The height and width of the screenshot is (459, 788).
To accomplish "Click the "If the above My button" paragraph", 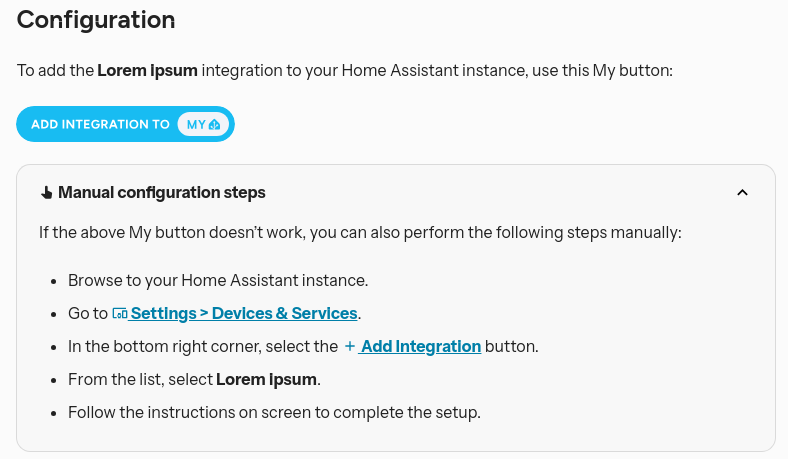I will coord(360,233).
